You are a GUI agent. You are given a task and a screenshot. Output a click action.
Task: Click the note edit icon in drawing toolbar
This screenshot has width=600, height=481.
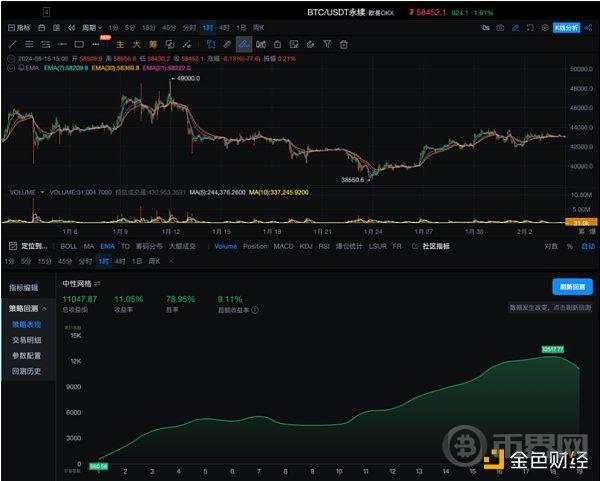[294, 44]
